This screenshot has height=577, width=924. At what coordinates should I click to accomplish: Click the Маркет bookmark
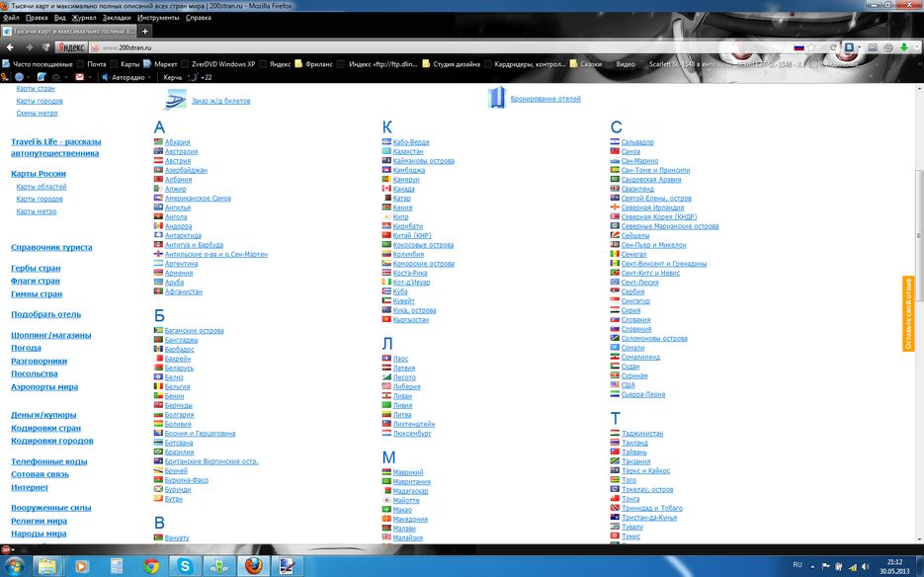160,64
